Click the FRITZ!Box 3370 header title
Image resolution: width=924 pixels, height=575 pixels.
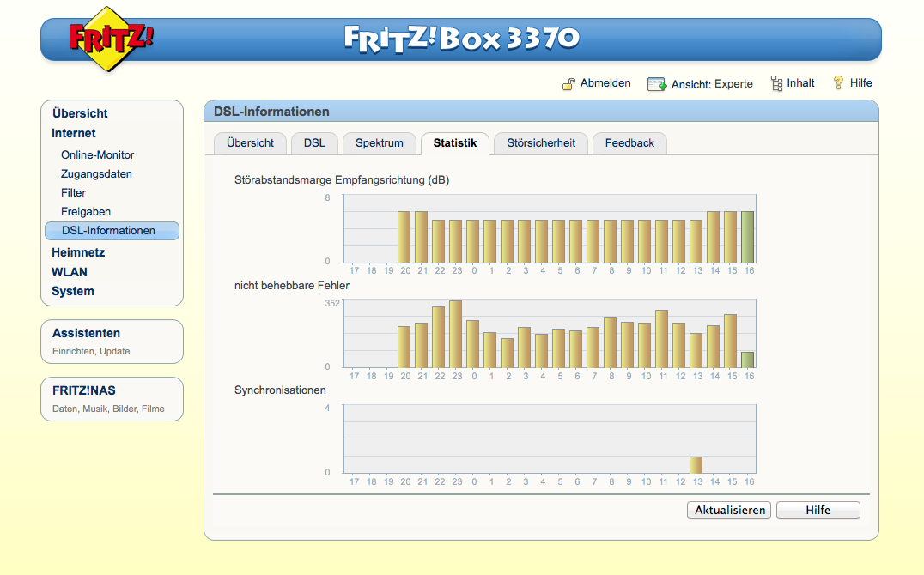[462, 39]
